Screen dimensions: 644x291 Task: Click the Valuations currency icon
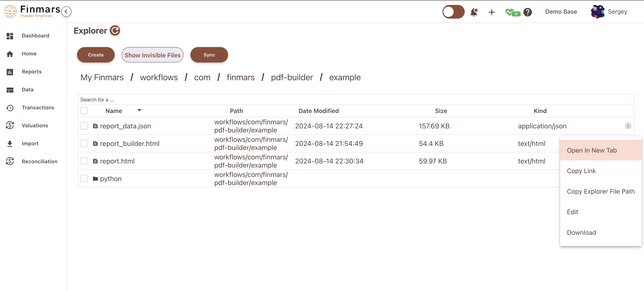10,126
